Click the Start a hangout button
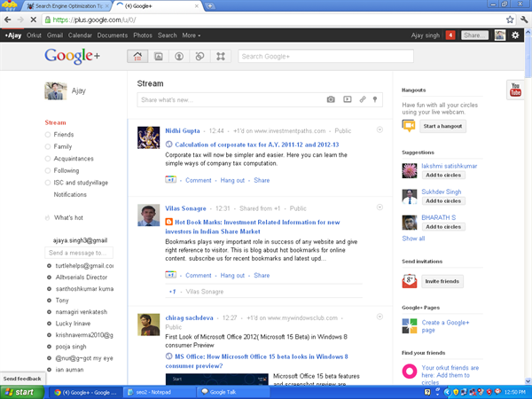This screenshot has height=399, width=532. (442, 126)
